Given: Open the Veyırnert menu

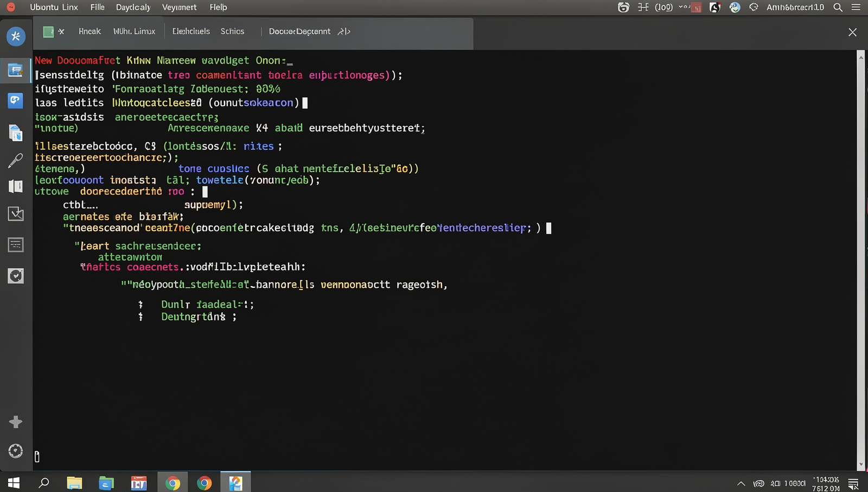Looking at the screenshot, I should click(x=179, y=7).
